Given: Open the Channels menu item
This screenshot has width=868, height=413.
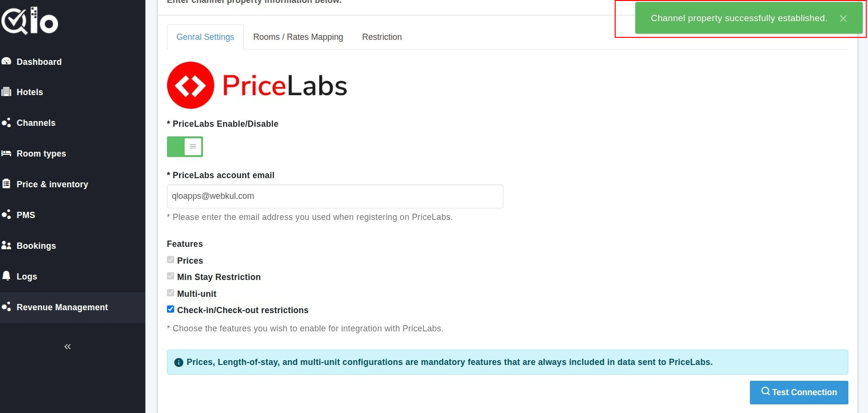Looking at the screenshot, I should [36, 123].
